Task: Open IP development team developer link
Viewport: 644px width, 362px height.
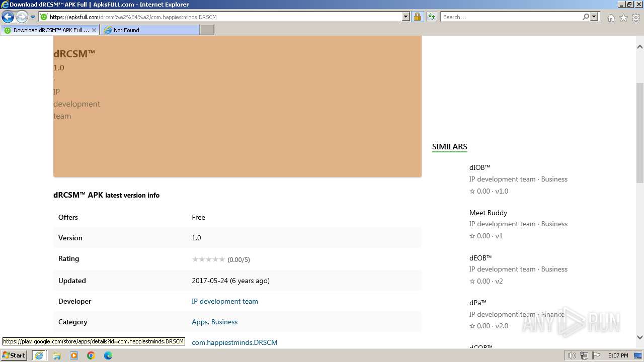Action: pos(225,301)
